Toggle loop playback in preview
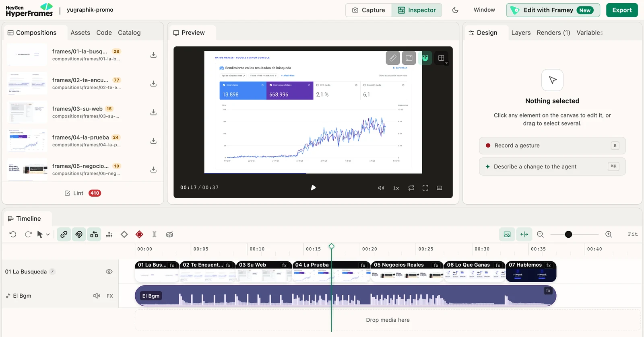Viewport: 644px width, 337px height. [411, 188]
